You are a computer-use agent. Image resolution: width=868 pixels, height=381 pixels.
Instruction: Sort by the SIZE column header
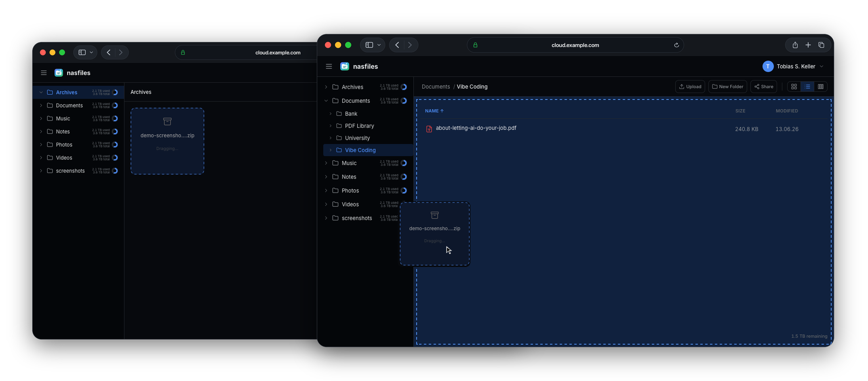tap(740, 111)
